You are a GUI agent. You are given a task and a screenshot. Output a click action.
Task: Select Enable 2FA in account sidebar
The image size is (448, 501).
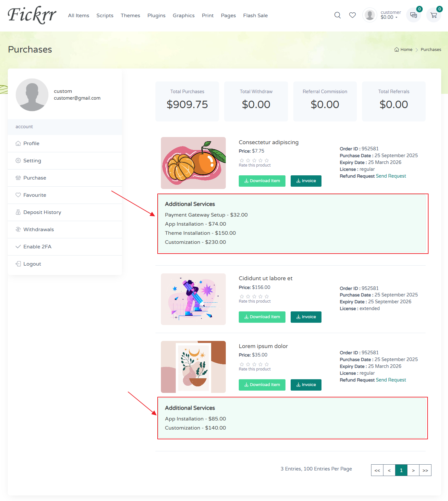pyautogui.click(x=37, y=247)
